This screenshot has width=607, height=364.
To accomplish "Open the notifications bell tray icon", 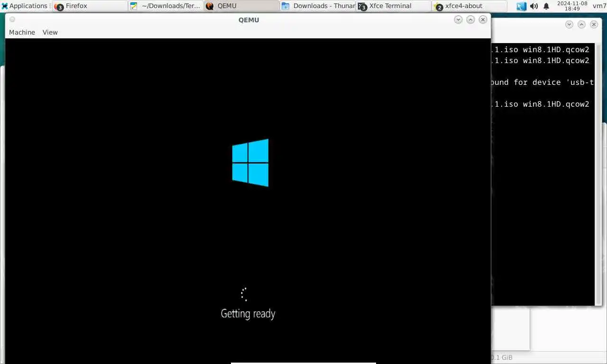I will click(x=546, y=6).
